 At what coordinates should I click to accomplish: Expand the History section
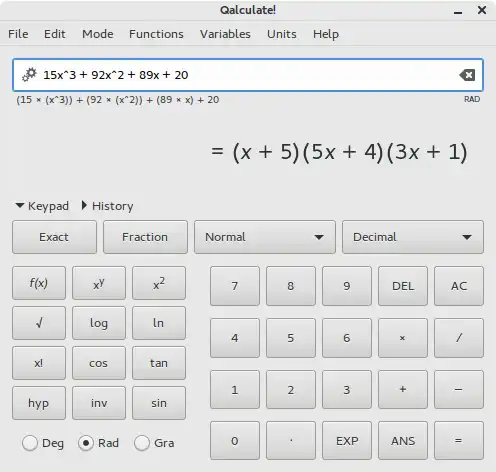tap(107, 206)
